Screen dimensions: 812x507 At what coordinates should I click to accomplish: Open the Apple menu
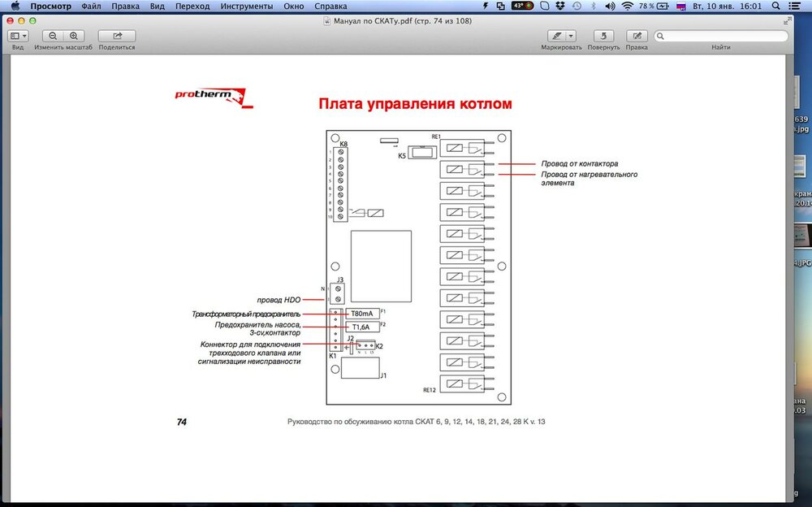tap(15, 6)
